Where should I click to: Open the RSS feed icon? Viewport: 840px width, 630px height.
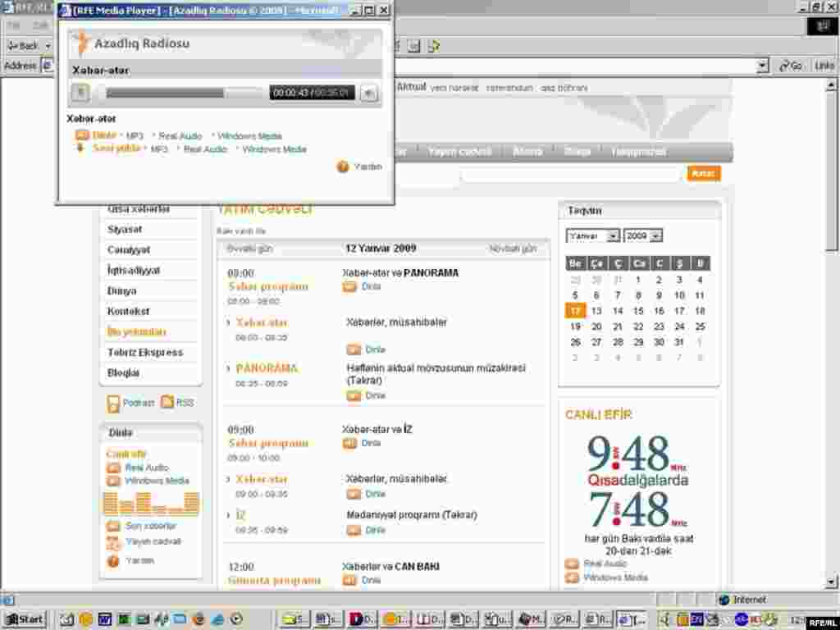coord(167,403)
